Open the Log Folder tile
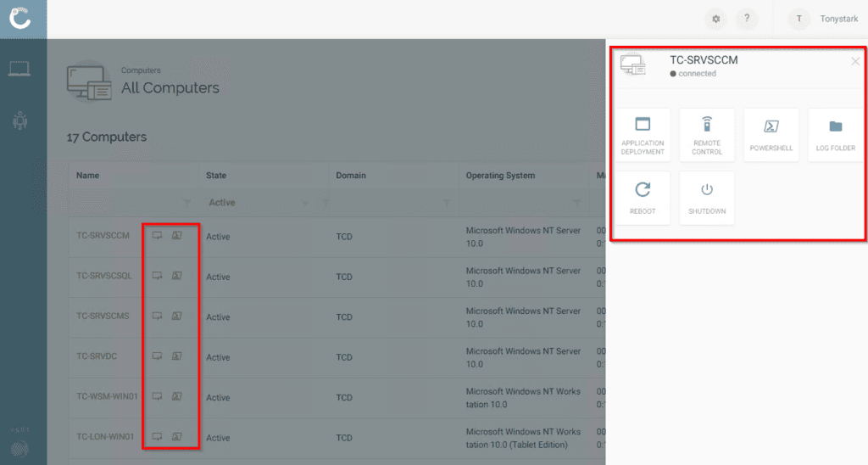The height and width of the screenshot is (465, 868). click(835, 135)
